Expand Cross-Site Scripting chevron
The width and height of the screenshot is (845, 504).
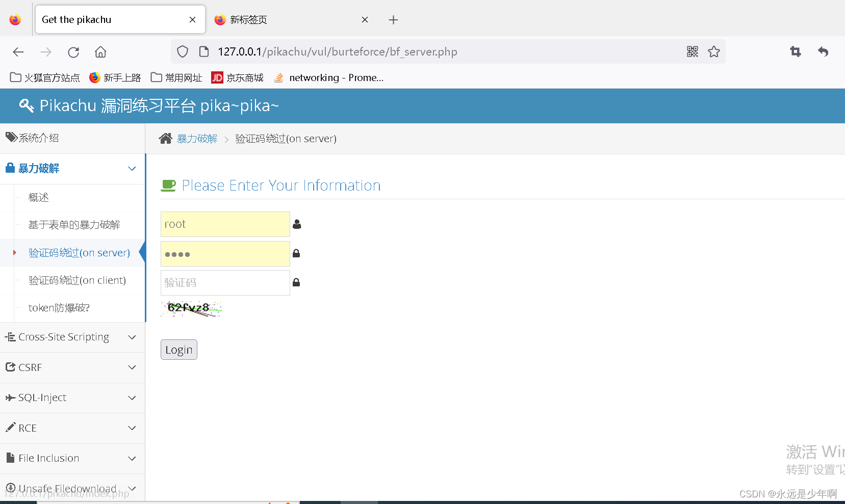tap(132, 337)
